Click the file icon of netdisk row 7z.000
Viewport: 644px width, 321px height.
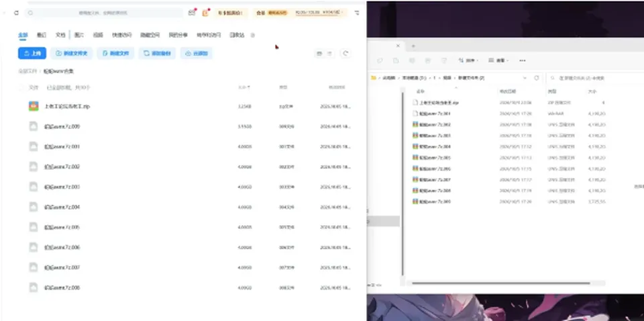[34, 126]
